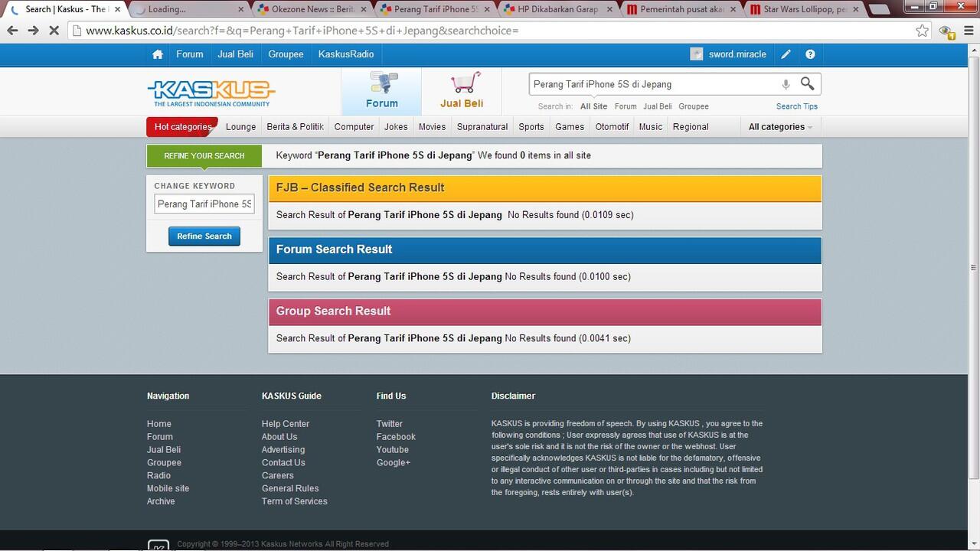Open Mobile site footer link

point(168,488)
